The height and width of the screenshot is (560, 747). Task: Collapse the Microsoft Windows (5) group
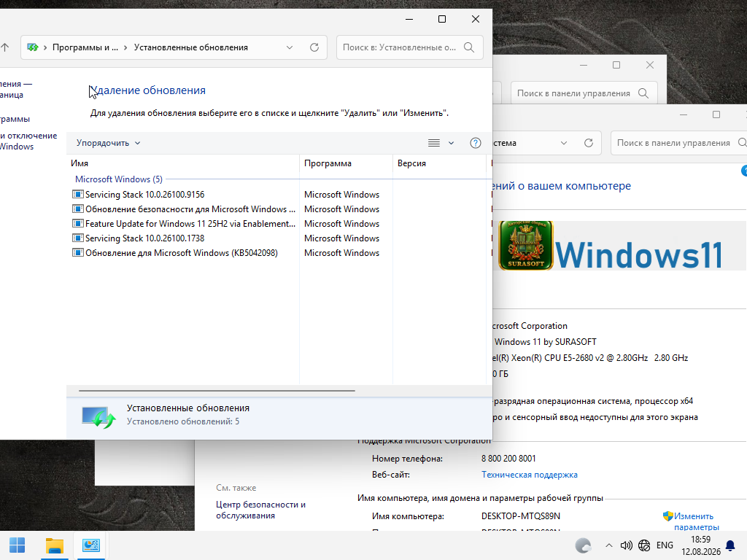[119, 179]
